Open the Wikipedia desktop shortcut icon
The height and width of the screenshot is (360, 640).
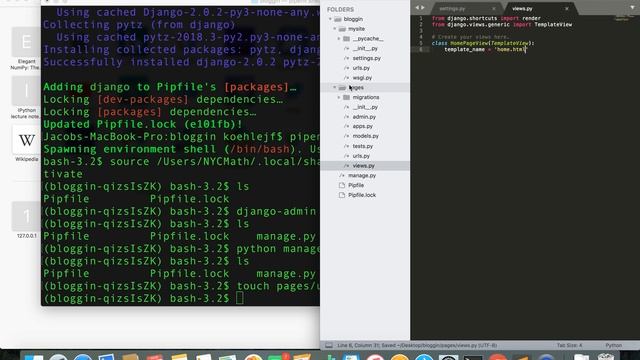point(27,140)
